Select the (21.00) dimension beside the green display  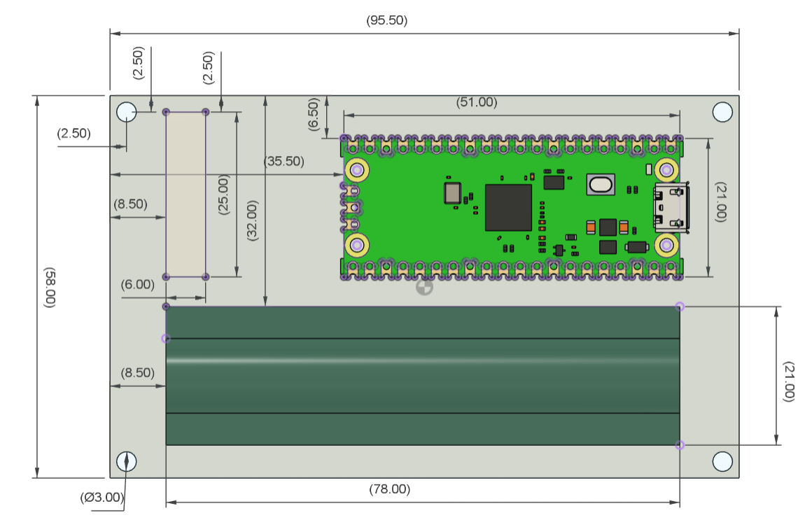click(787, 381)
